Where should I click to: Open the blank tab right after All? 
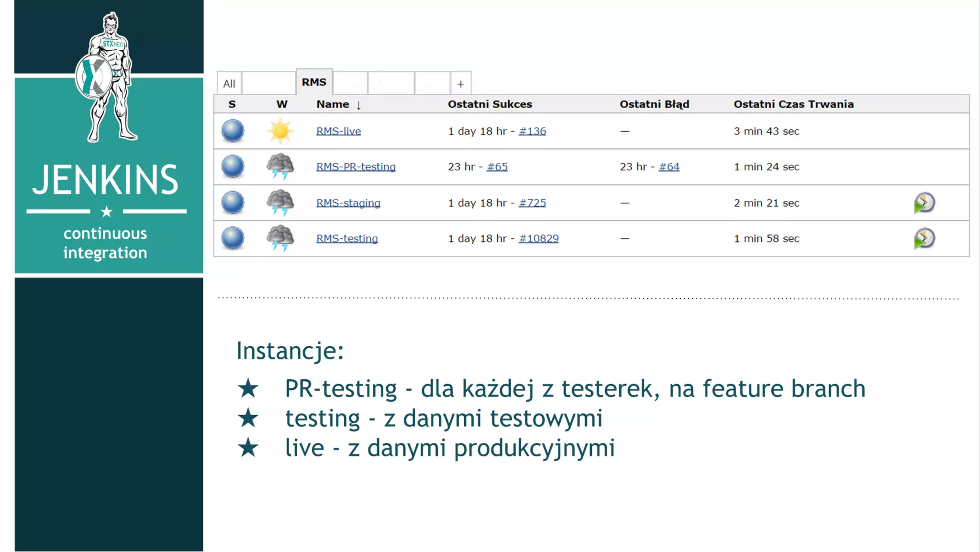pyautogui.click(x=268, y=84)
